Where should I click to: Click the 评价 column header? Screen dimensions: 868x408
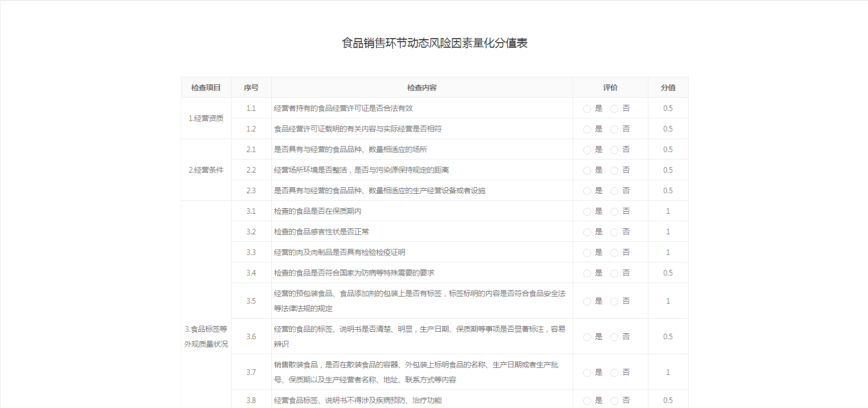click(610, 88)
